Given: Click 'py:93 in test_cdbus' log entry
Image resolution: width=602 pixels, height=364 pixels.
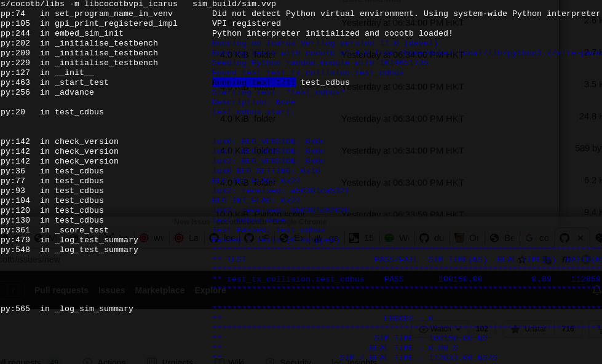Looking at the screenshot, I should click(52, 191).
